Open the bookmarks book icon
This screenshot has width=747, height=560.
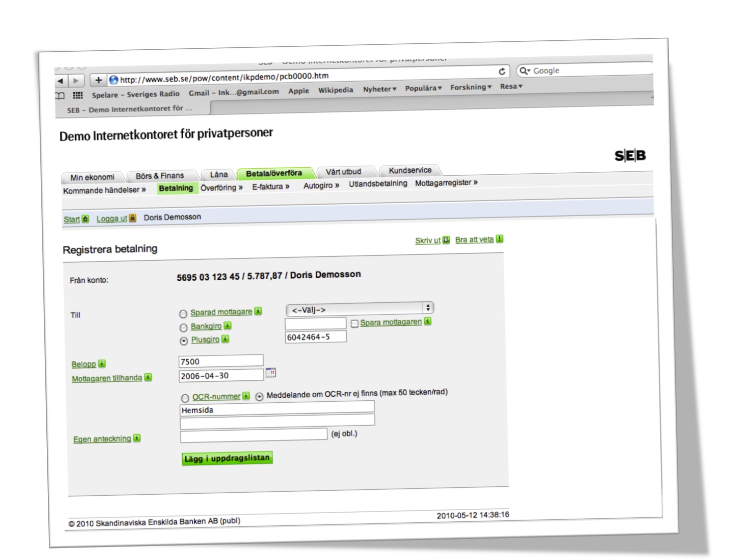60,96
